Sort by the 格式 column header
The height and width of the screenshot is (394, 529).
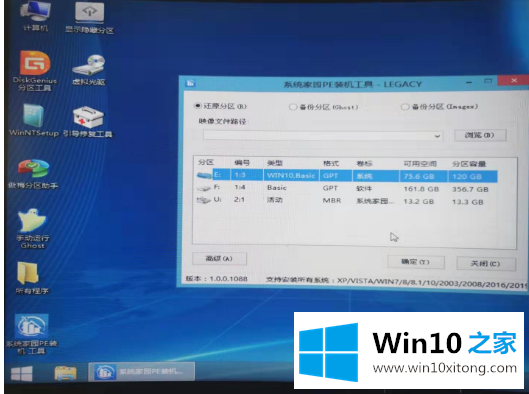tap(331, 163)
